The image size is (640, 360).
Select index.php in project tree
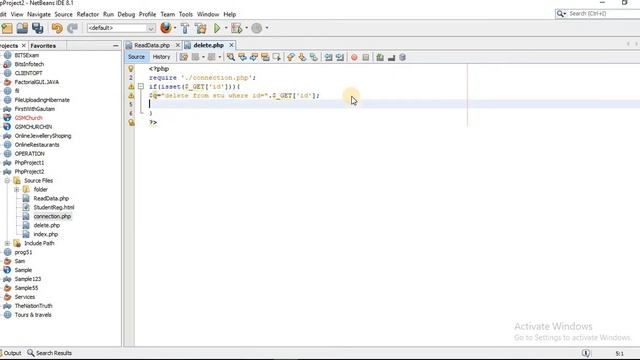click(46, 234)
